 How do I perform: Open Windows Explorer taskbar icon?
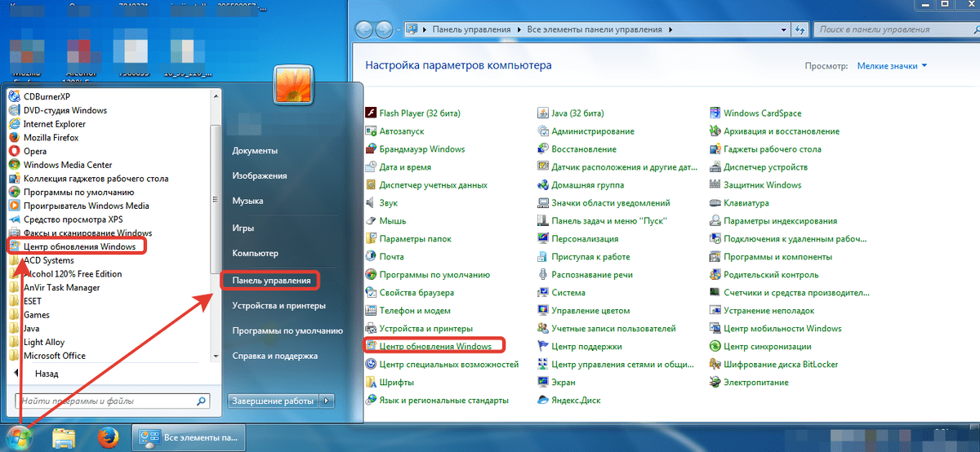click(63, 436)
